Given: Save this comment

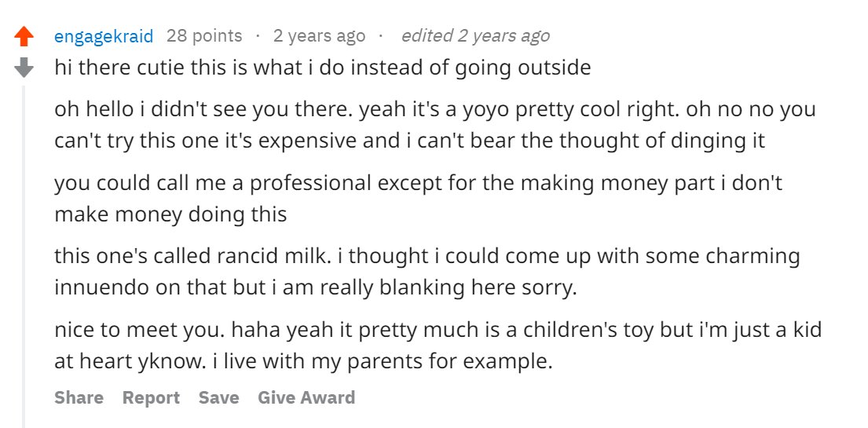Looking at the screenshot, I should [x=218, y=398].
